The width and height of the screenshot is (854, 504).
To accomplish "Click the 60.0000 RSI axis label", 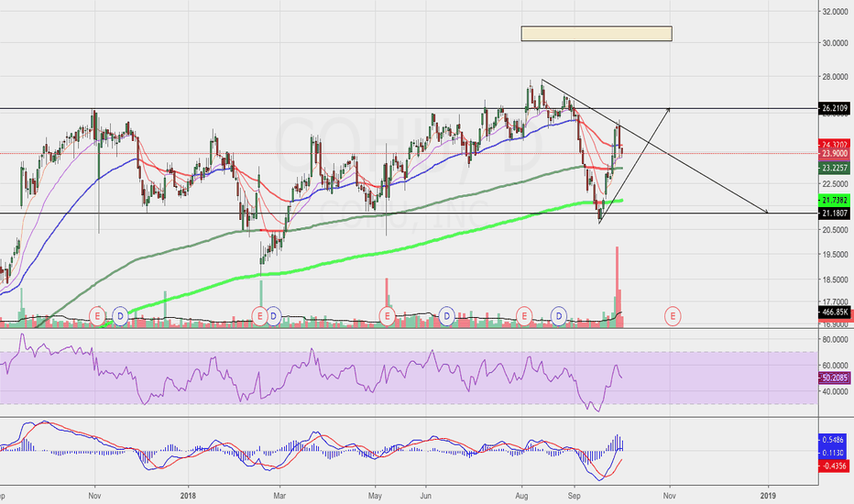I will (x=835, y=365).
